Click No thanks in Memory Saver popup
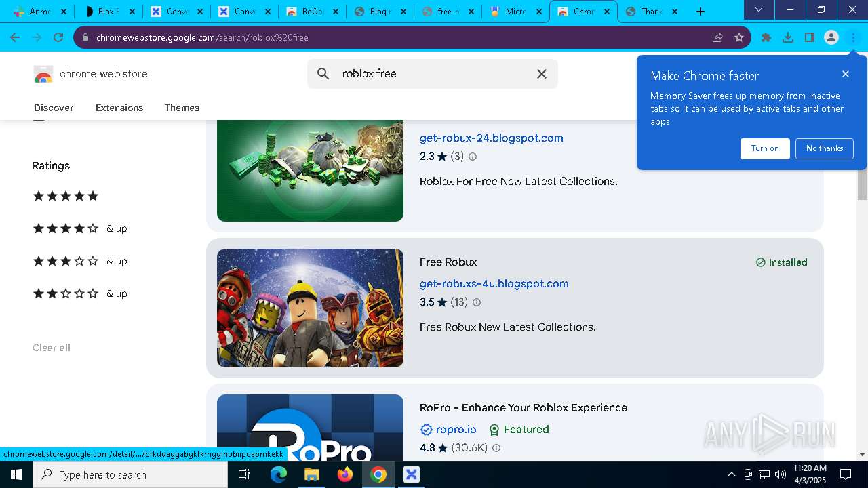This screenshot has height=488, width=868. click(825, 148)
